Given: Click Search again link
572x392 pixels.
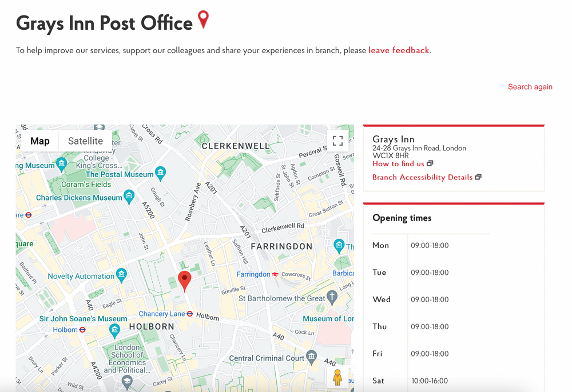Looking at the screenshot, I should (530, 87).
